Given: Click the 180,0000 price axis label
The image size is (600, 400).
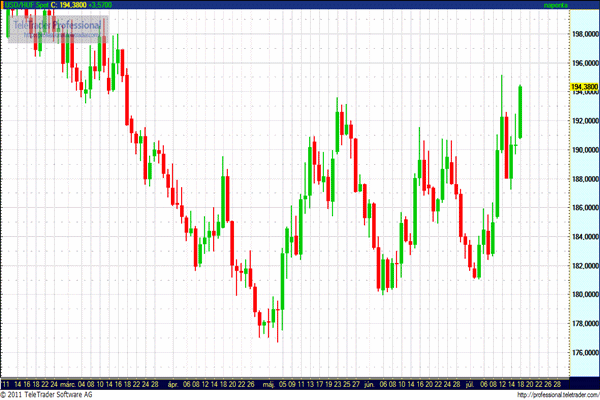Looking at the screenshot, I should (x=585, y=294).
